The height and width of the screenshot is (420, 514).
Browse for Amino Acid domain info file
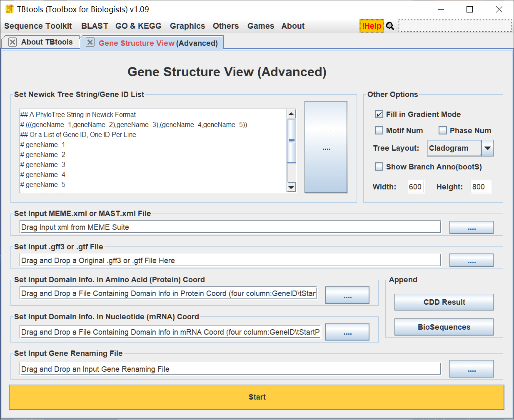(x=347, y=295)
